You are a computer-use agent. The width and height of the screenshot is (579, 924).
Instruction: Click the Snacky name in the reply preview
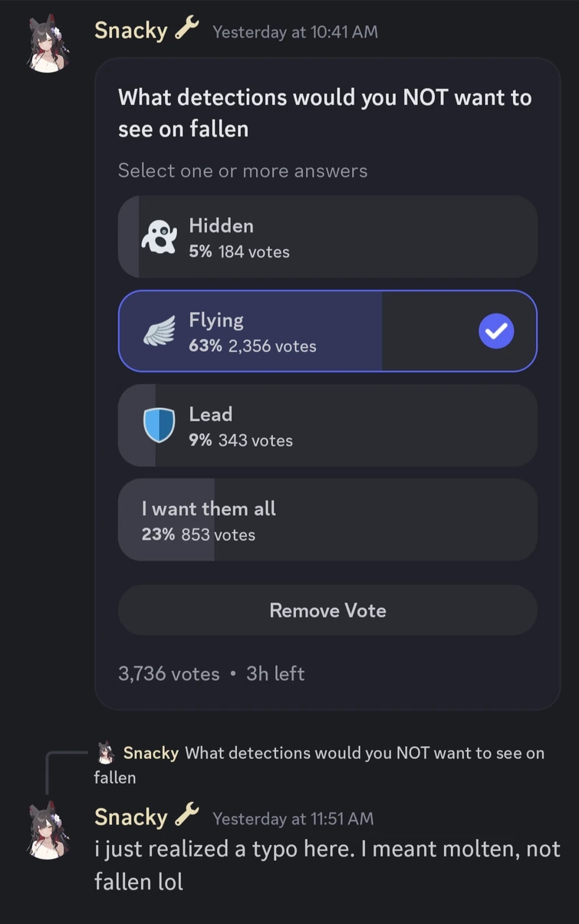150,753
